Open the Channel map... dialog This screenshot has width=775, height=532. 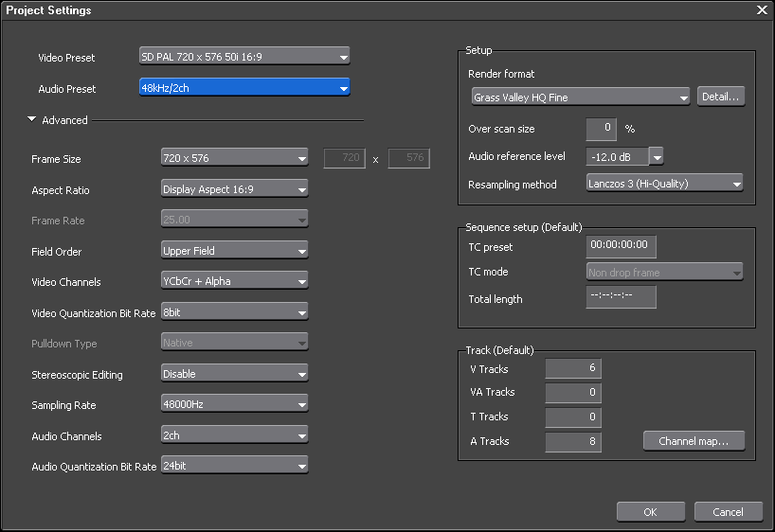694,441
